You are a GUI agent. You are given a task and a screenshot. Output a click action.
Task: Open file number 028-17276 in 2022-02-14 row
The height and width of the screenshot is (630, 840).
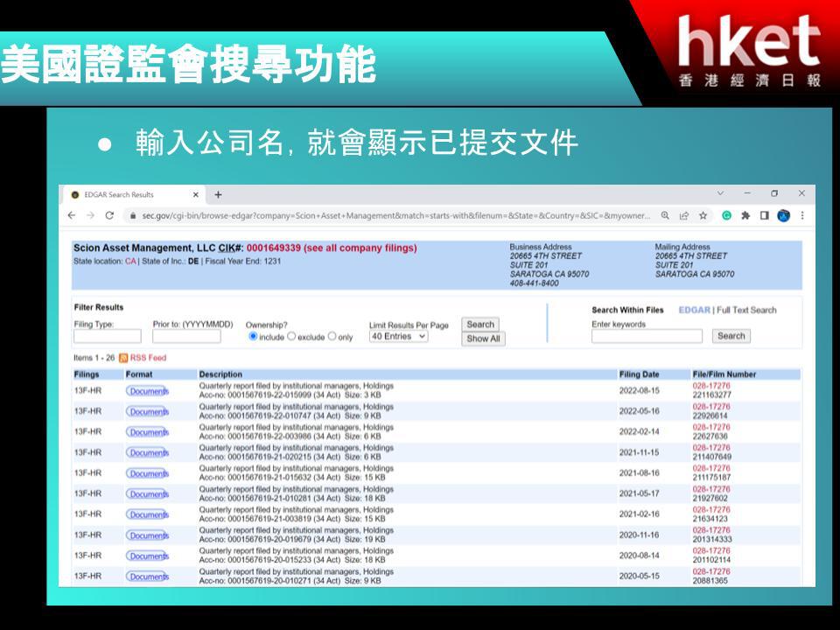[x=711, y=427]
